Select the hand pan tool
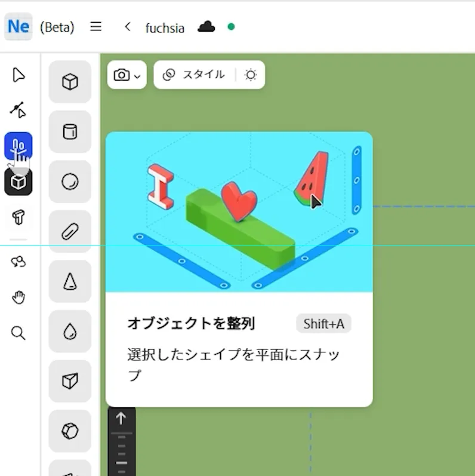 [x=18, y=297]
